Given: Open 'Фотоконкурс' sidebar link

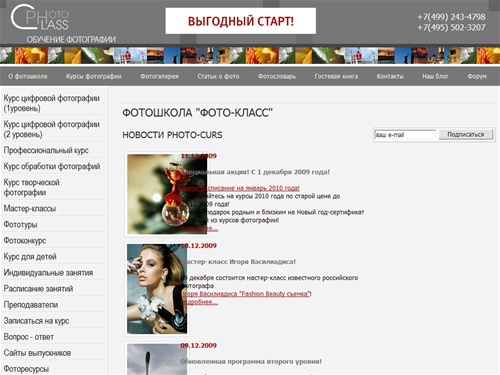Looking at the screenshot, I should (x=25, y=241).
